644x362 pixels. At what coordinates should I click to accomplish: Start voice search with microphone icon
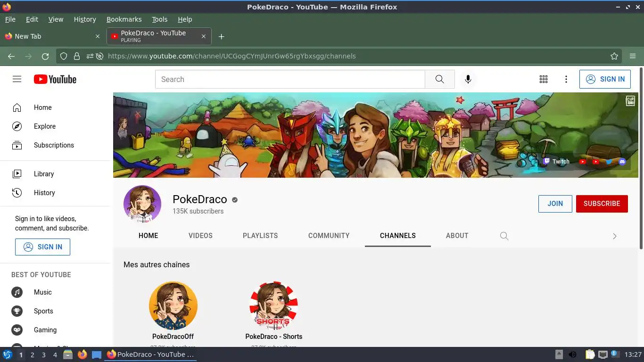pyautogui.click(x=468, y=79)
